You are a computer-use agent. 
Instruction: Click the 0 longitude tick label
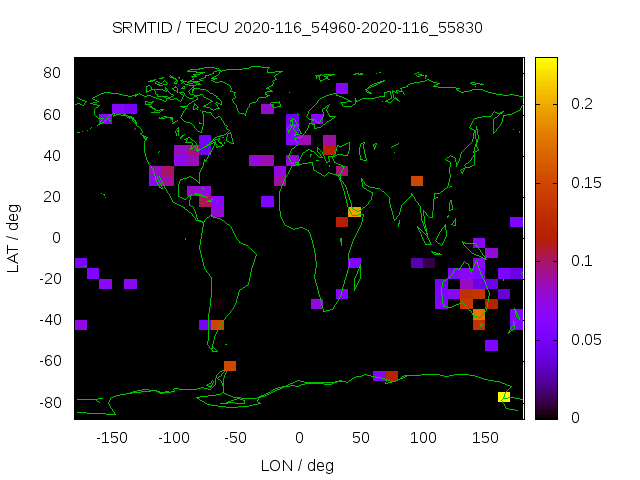298,438
